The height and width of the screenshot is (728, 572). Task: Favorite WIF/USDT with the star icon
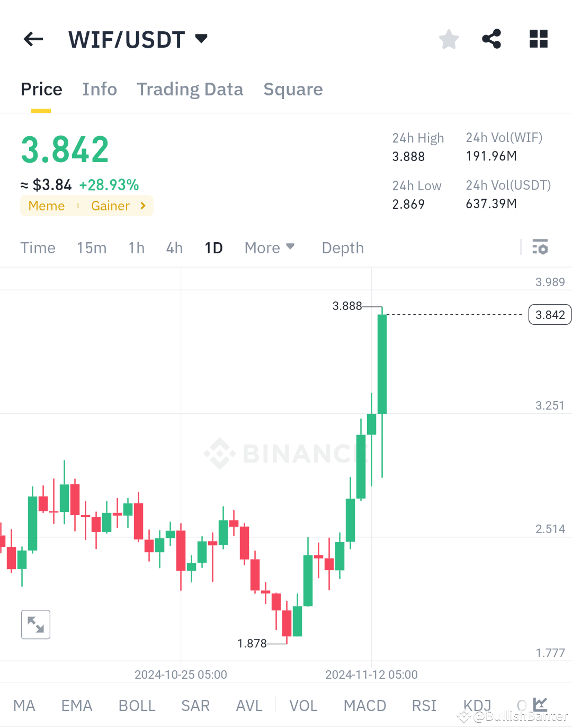pos(449,39)
